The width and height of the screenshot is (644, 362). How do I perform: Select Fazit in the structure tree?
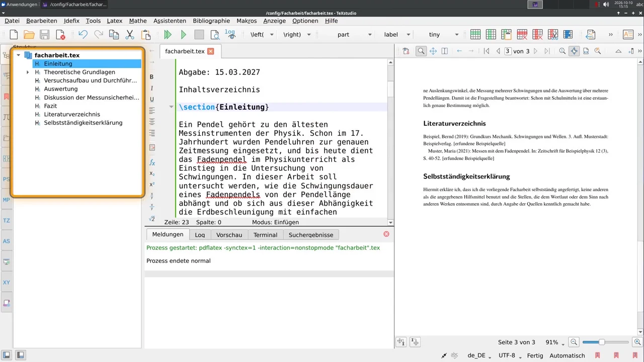click(x=50, y=106)
